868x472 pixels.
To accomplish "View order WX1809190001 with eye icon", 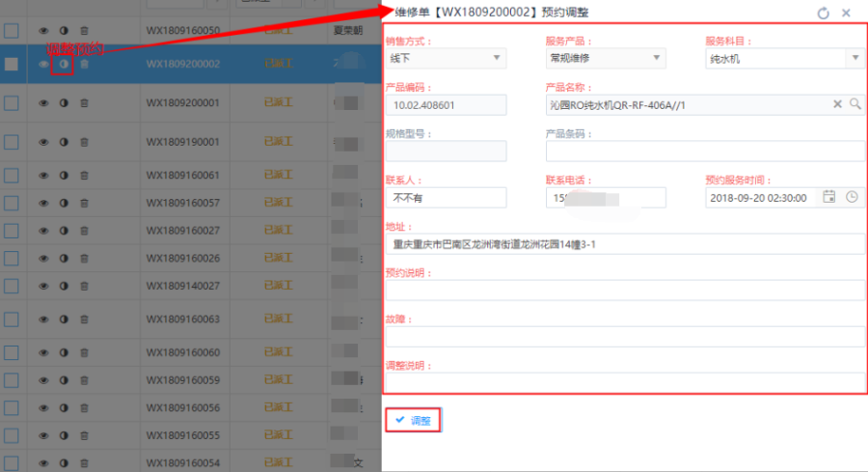I will click(x=43, y=142).
